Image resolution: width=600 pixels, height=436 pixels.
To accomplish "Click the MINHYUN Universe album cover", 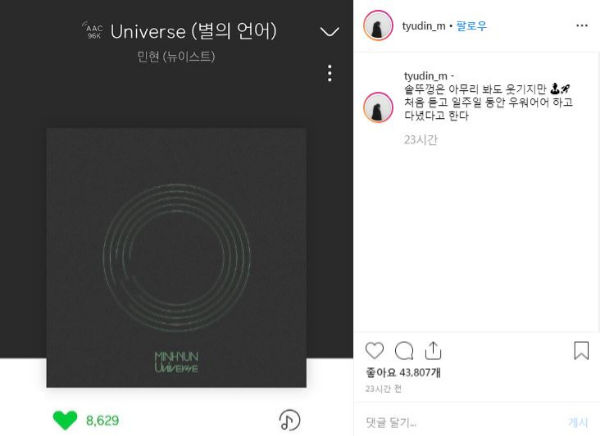I will tap(176, 258).
